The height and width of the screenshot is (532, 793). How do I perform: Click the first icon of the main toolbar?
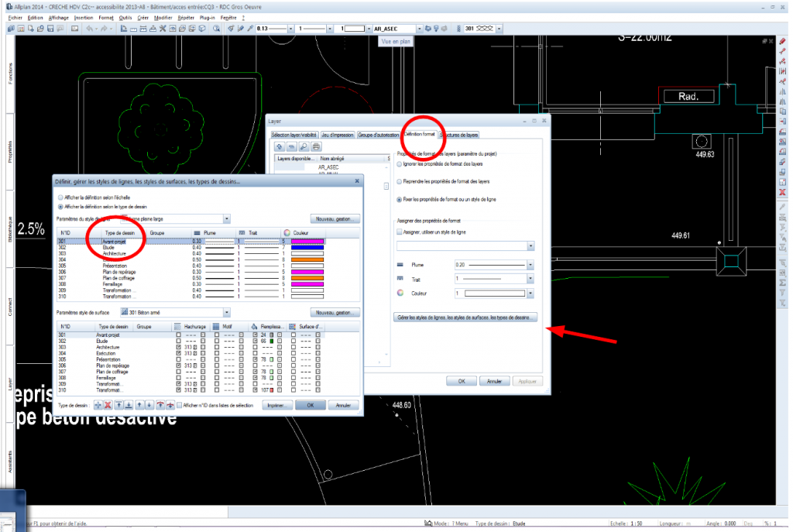coord(11,29)
